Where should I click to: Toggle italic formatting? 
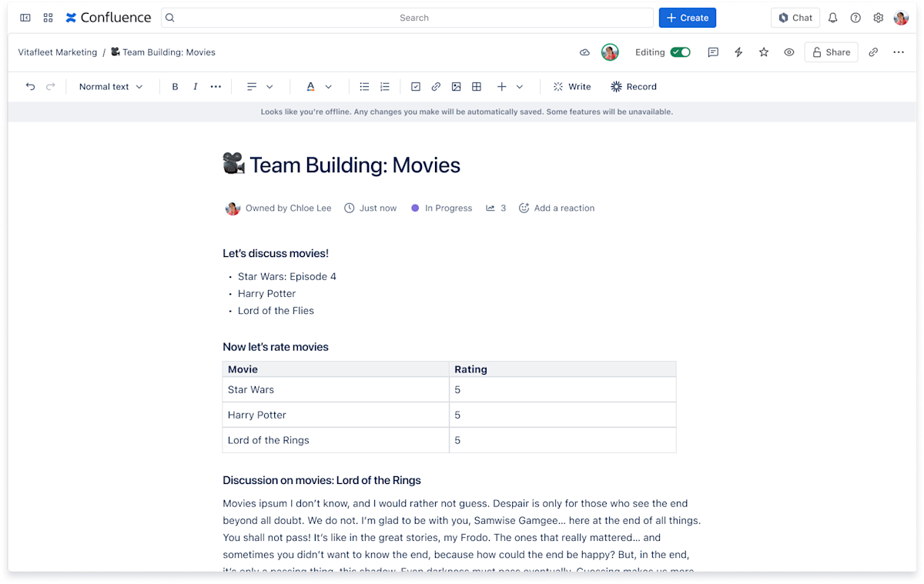click(x=196, y=87)
